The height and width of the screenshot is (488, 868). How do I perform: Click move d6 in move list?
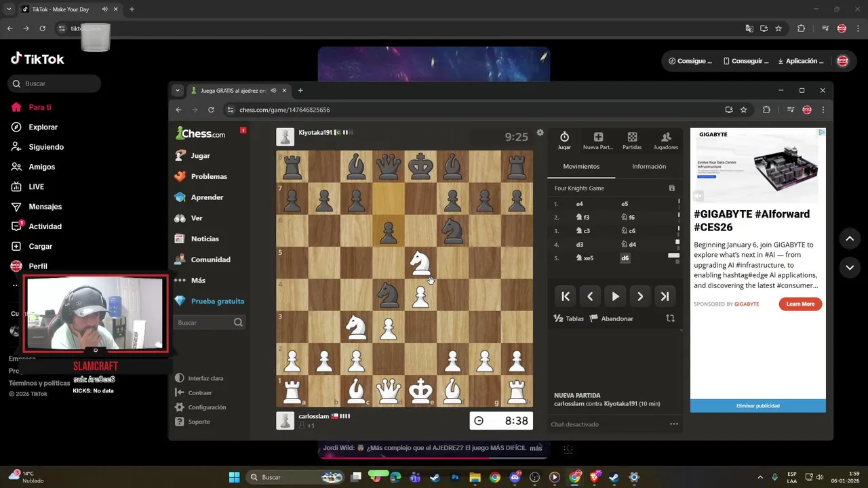click(x=625, y=258)
